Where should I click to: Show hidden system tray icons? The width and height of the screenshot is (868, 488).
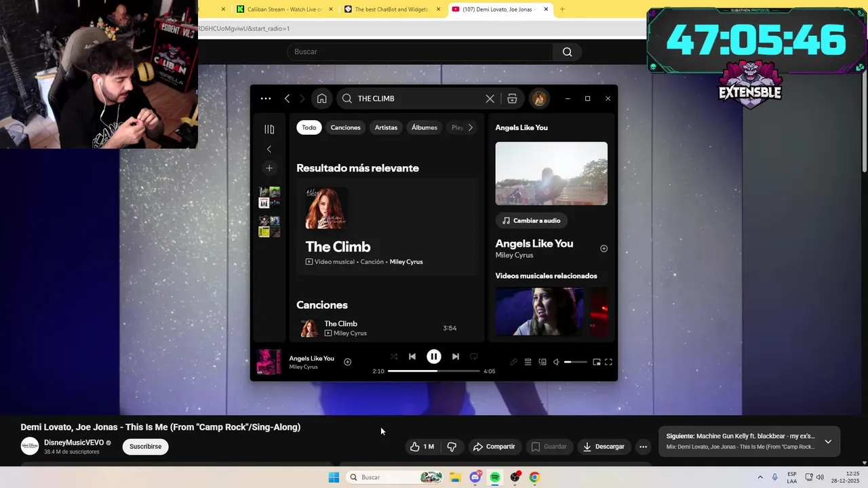760,477
